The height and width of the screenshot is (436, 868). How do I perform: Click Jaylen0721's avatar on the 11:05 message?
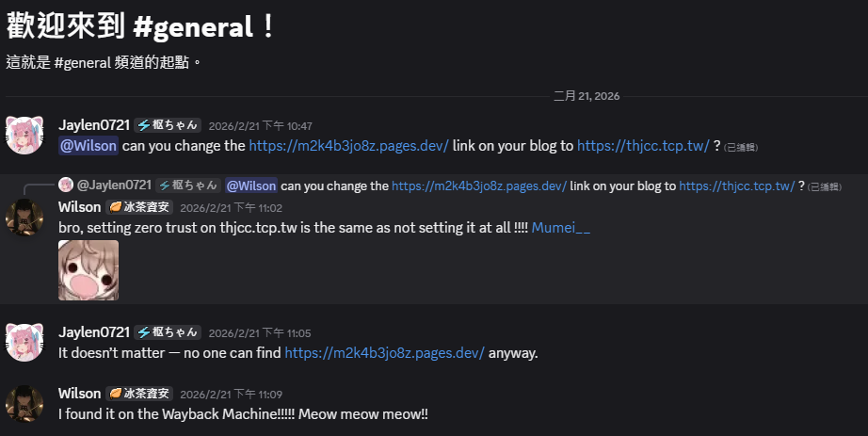24,343
